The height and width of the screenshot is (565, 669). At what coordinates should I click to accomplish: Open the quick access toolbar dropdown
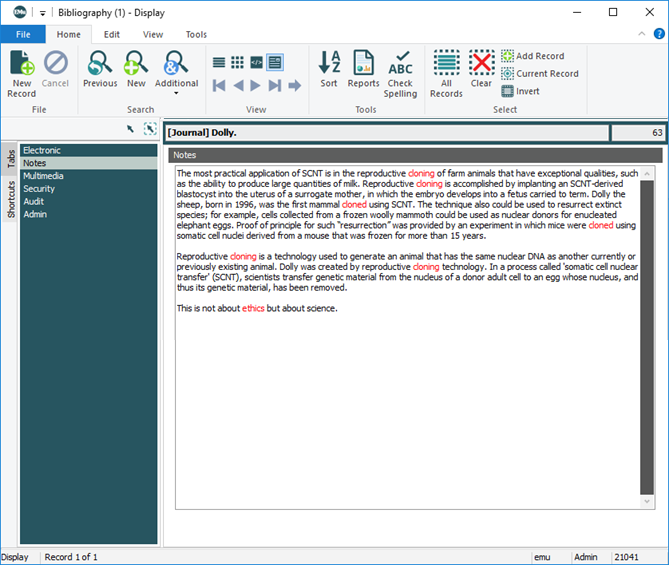(x=43, y=13)
